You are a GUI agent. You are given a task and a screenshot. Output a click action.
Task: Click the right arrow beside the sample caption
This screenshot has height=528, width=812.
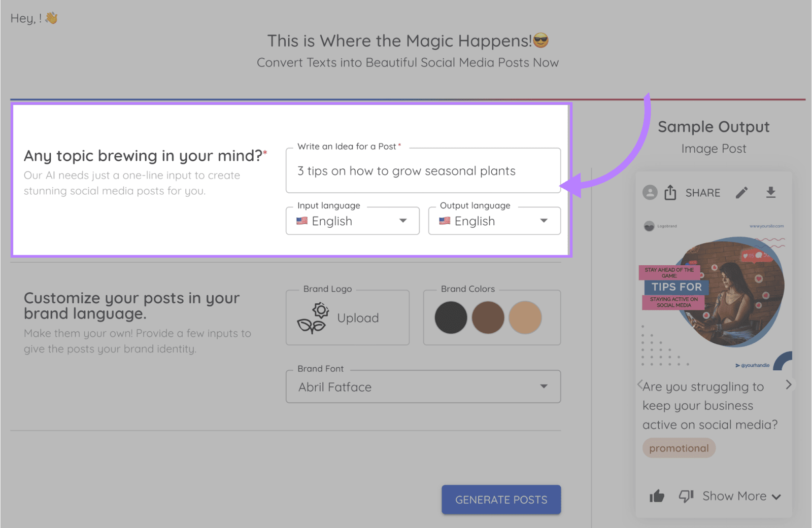788,385
